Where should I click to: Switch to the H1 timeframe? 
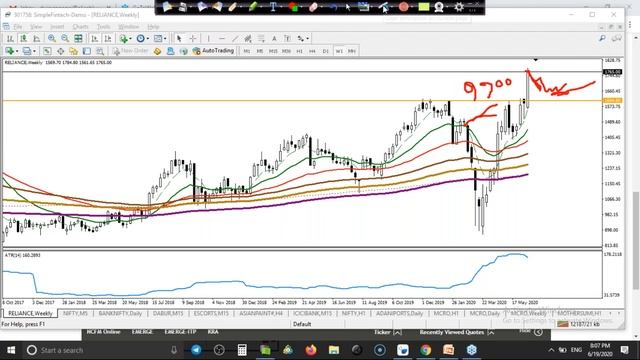click(299, 51)
